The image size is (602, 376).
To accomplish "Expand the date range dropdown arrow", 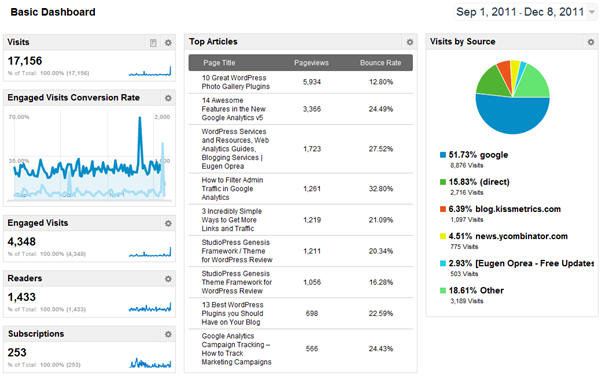I will (592, 12).
